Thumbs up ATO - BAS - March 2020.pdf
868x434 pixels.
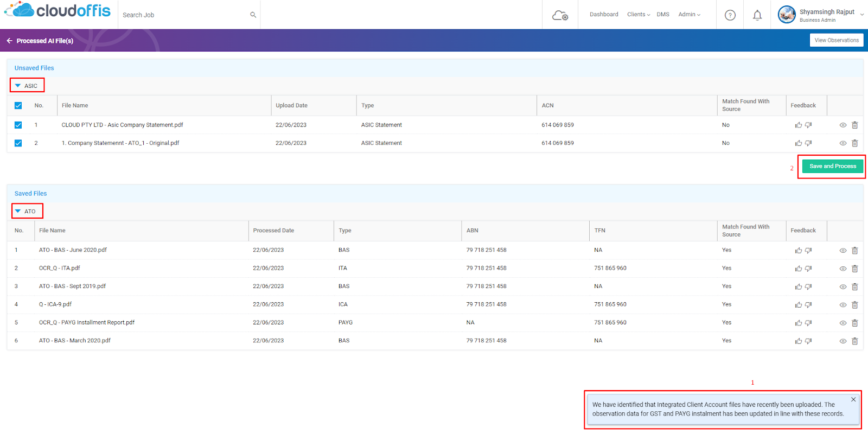point(799,341)
